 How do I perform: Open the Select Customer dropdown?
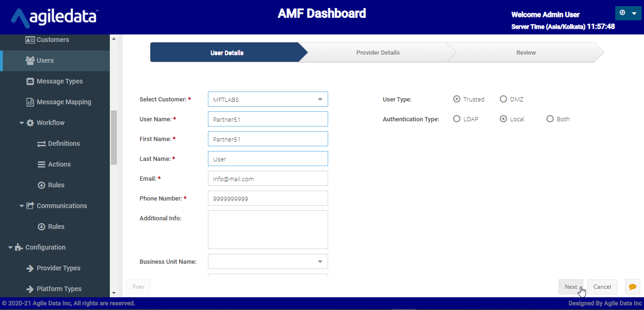click(x=267, y=100)
